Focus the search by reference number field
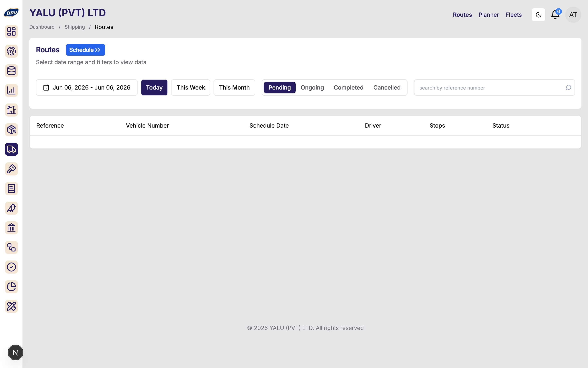588x368 pixels. click(494, 88)
